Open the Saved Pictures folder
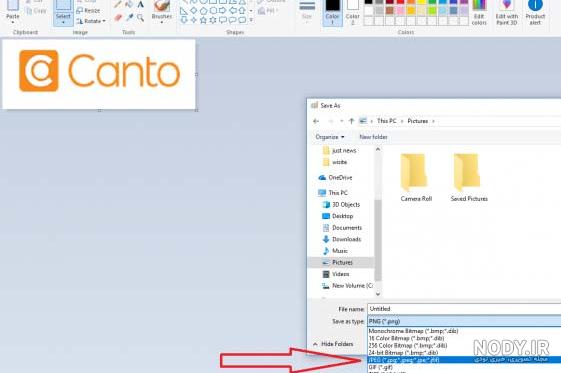Screen dimensions: 561x373 pyautogui.click(x=469, y=177)
